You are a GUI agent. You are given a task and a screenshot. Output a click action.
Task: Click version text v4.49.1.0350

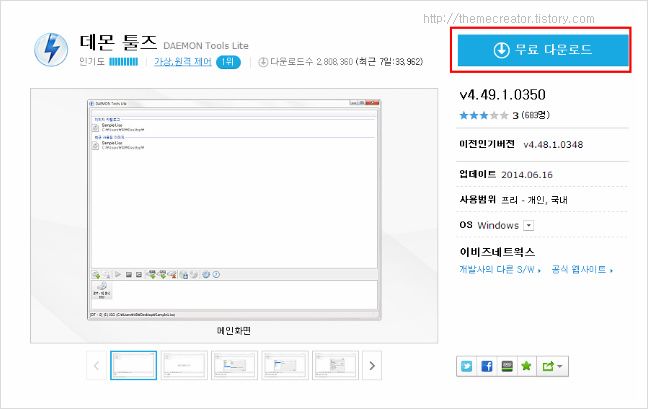tap(503, 95)
